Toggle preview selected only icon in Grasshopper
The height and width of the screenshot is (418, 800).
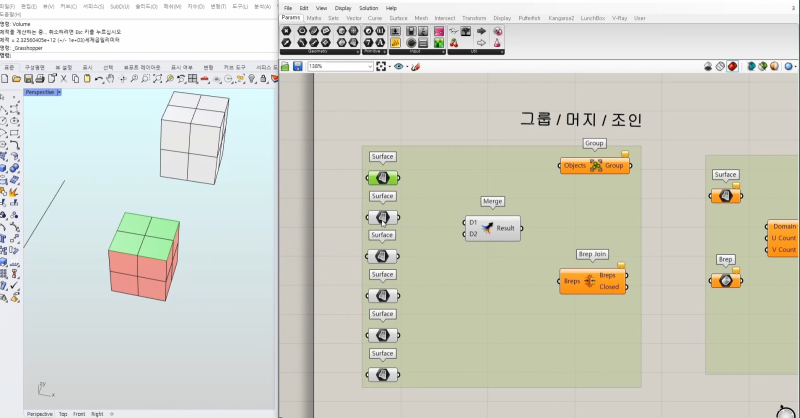(751, 66)
